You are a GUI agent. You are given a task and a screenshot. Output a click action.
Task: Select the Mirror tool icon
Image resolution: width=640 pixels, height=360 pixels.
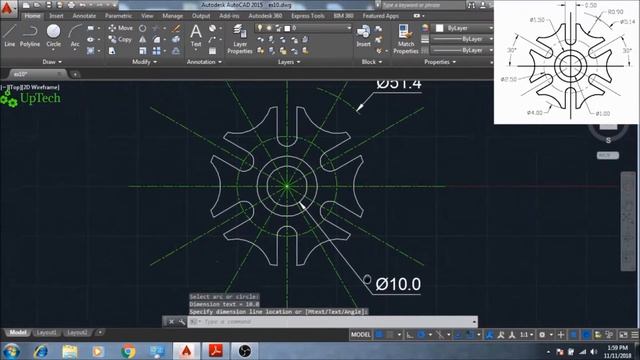pyautogui.click(x=142, y=40)
